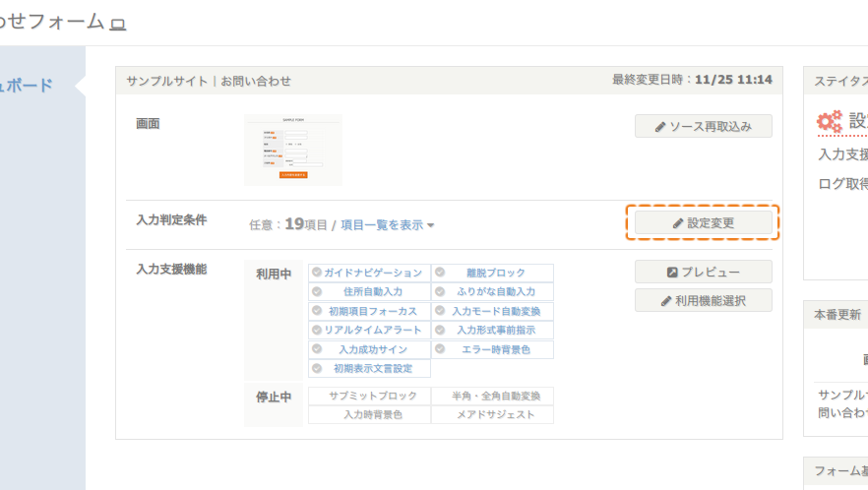The height and width of the screenshot is (490, 868).
Task: Click the ふりがな自動入力 feature
Action: [492, 292]
